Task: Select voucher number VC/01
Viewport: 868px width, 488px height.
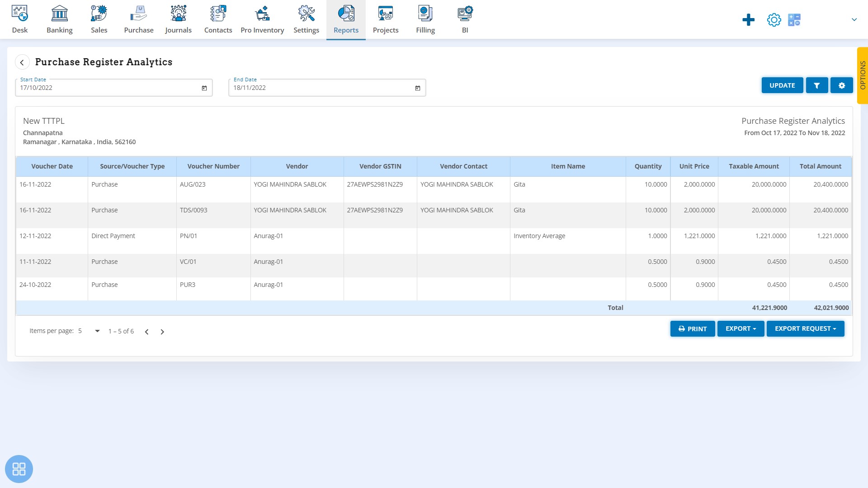Action: coord(188,262)
